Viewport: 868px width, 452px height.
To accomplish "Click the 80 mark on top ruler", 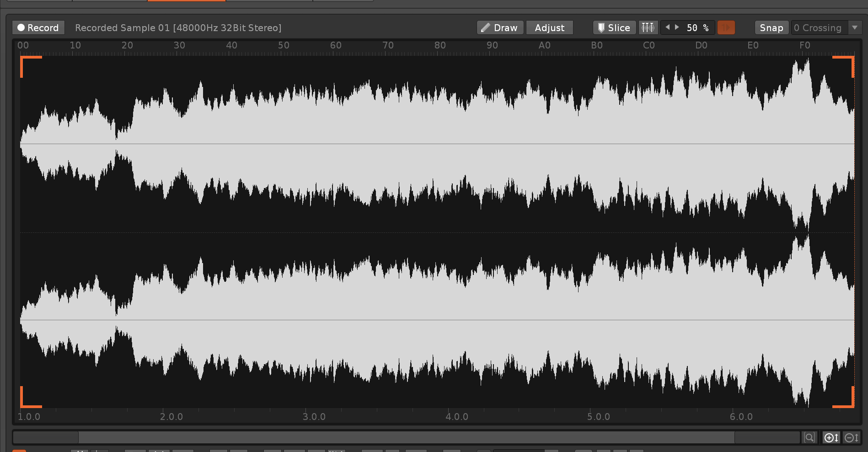I will pyautogui.click(x=440, y=45).
